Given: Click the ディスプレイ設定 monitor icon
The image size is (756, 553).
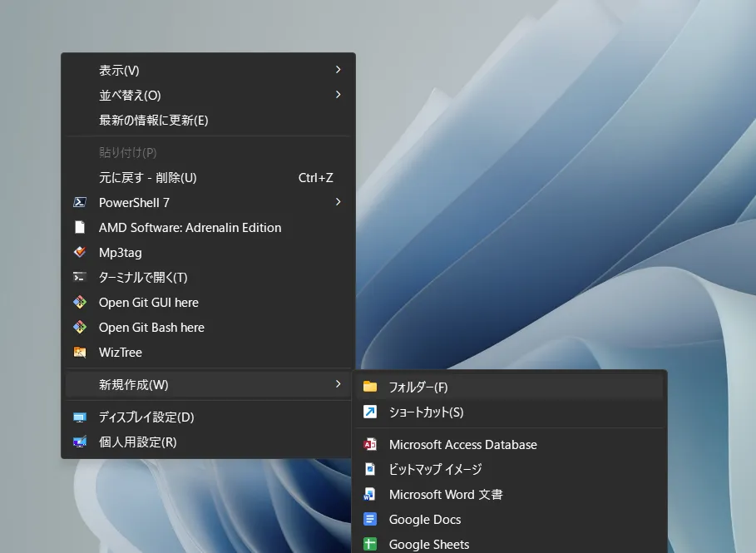Looking at the screenshot, I should pyautogui.click(x=80, y=417).
